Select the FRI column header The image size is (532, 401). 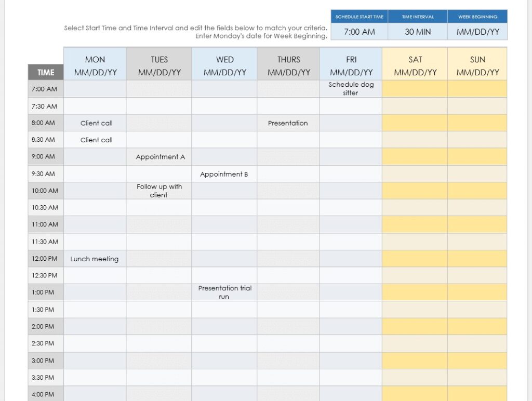pos(351,64)
